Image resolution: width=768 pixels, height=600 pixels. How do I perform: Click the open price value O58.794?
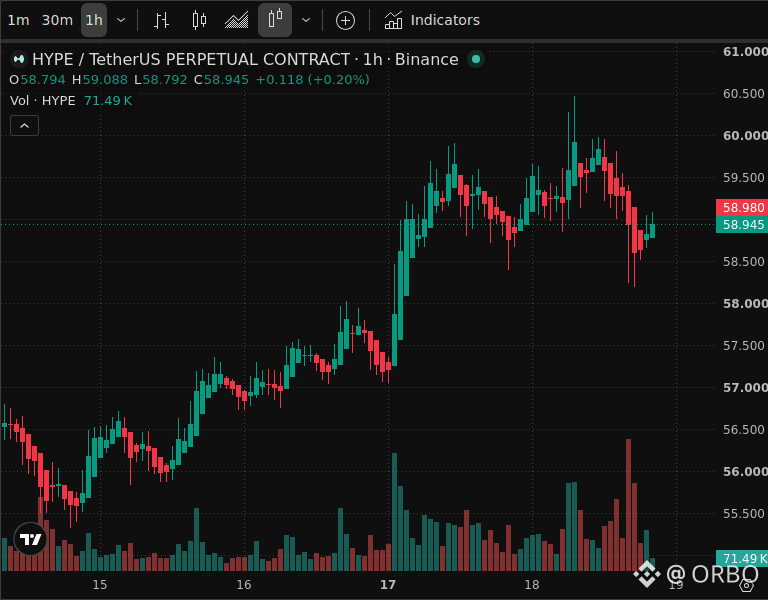click(37, 80)
